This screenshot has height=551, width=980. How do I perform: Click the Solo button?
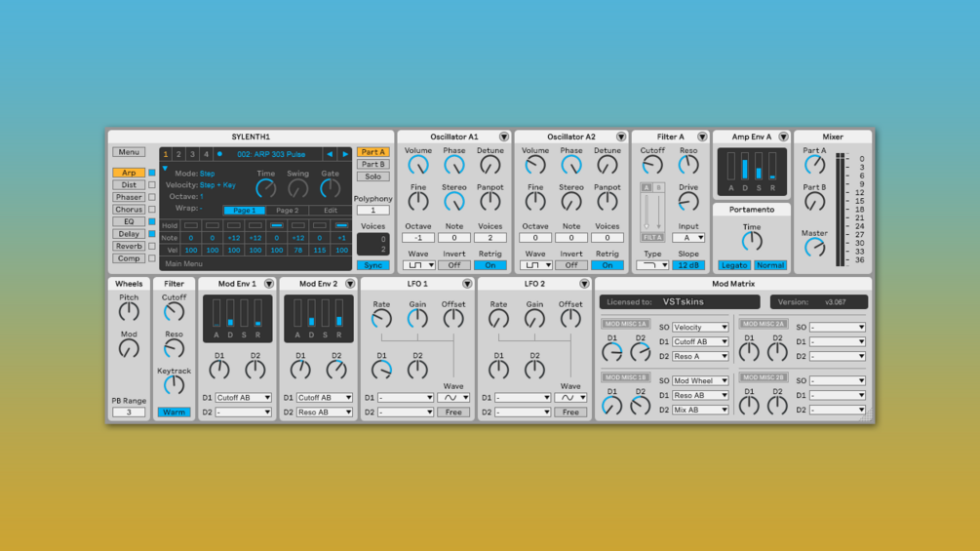point(373,177)
